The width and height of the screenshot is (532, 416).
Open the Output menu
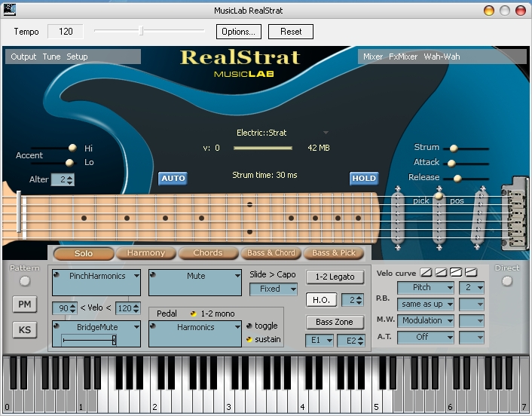pos(23,57)
